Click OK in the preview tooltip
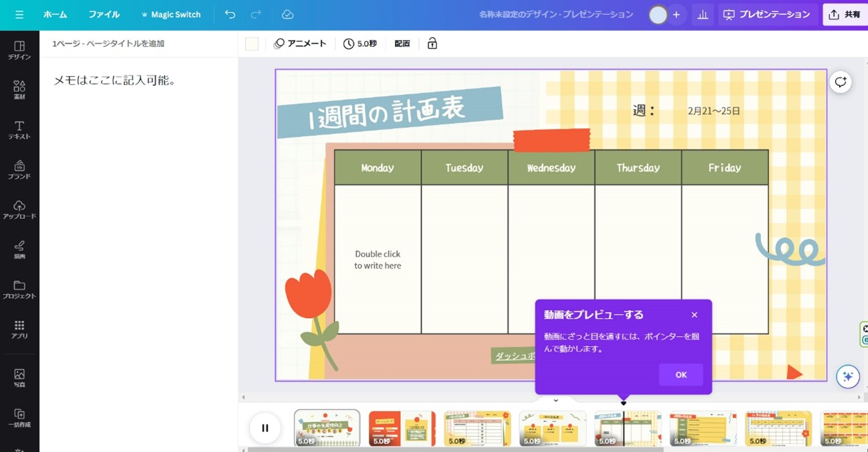This screenshot has height=452, width=868. [x=681, y=375]
